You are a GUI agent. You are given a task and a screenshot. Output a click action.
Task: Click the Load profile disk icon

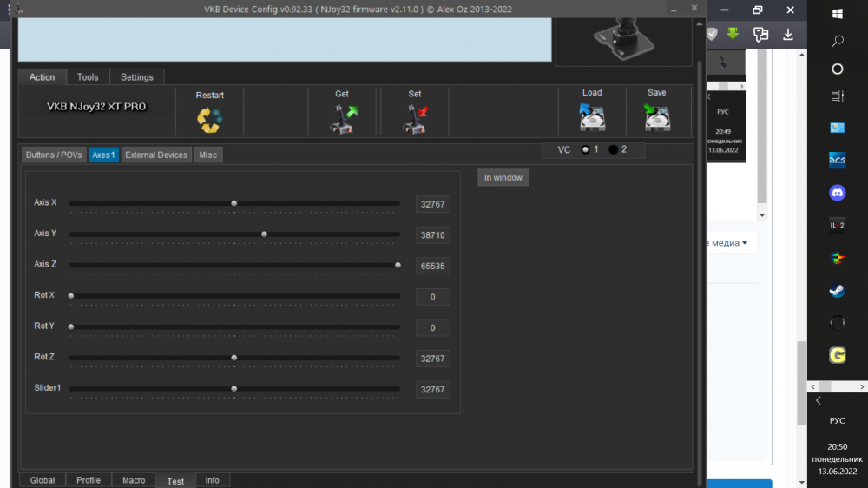pos(592,117)
